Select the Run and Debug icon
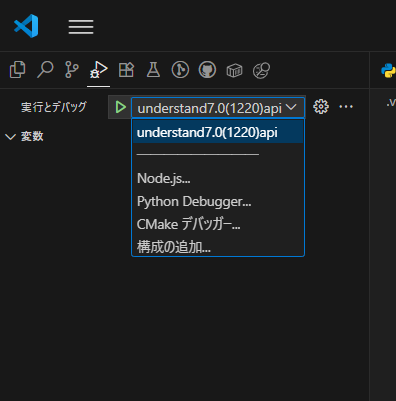The height and width of the screenshot is (401, 396). [x=98, y=70]
